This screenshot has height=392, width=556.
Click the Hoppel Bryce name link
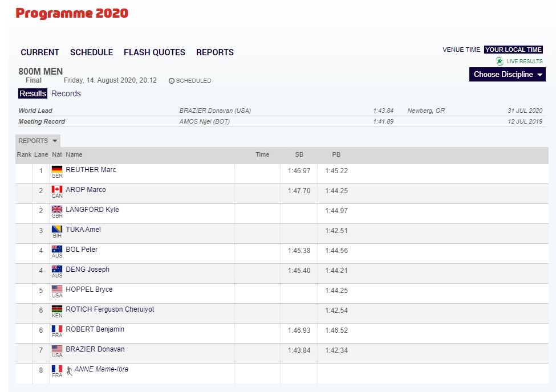coord(89,289)
